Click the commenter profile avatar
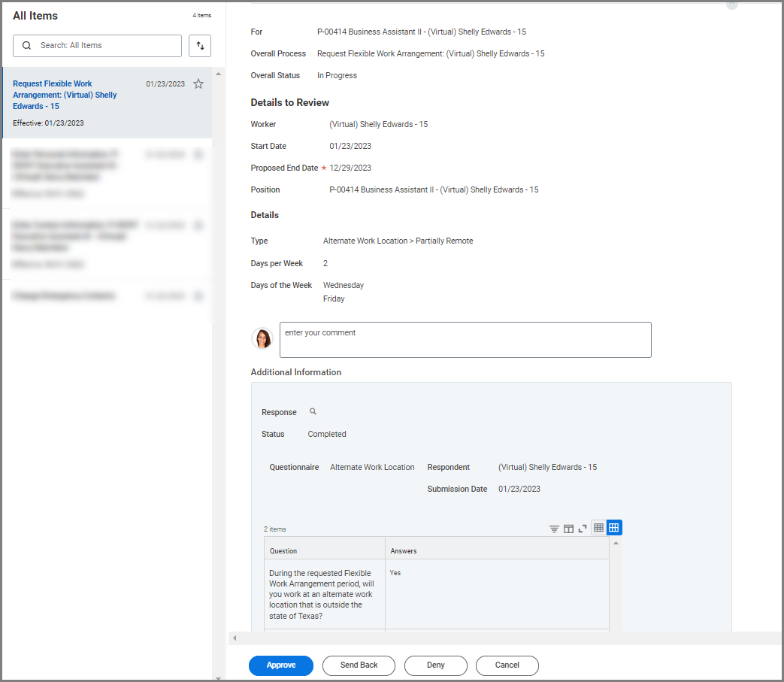784x682 pixels. (262, 338)
